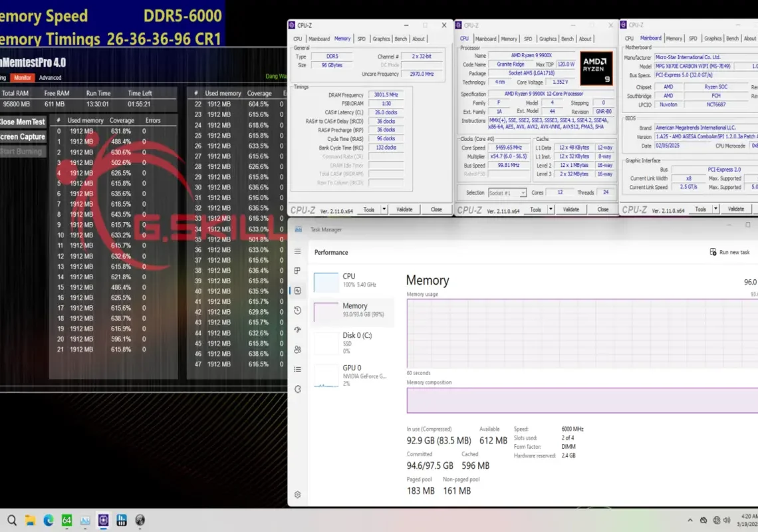The image size is (758, 532).
Task: Click Validate in CPU-Z mainboard window
Action: (x=736, y=209)
